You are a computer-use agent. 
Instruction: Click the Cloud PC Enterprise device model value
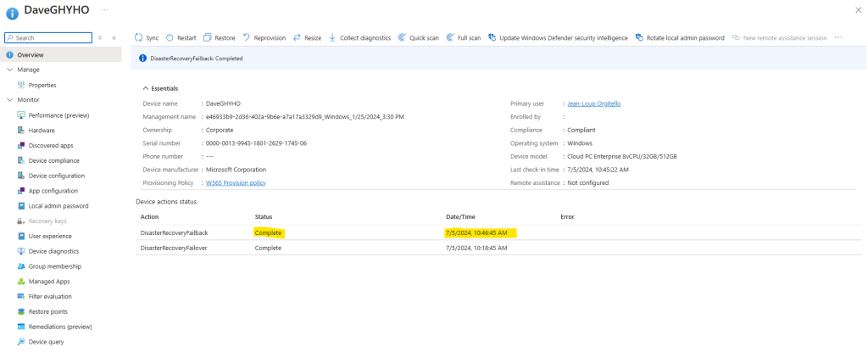click(622, 156)
